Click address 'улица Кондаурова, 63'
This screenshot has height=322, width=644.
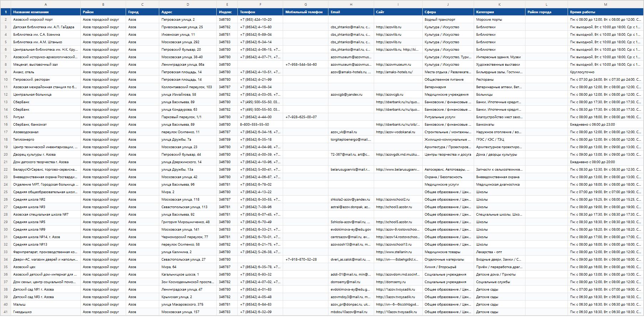(x=188, y=110)
